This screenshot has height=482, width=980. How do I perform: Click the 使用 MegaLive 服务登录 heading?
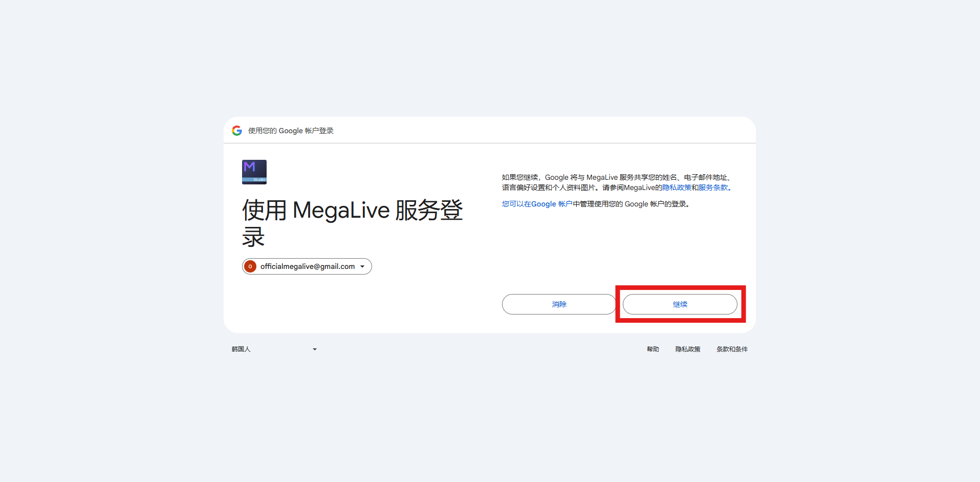[x=353, y=223]
